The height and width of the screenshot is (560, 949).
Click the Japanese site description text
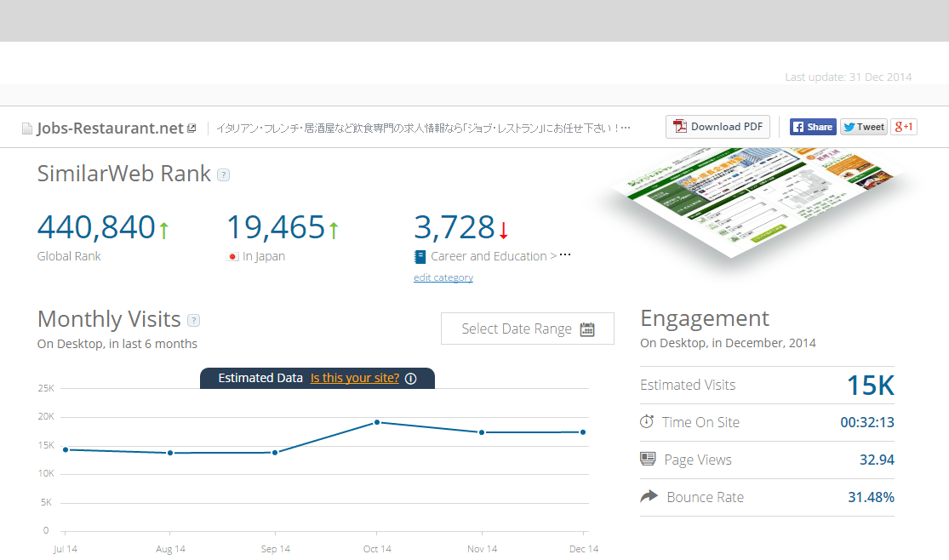(424, 129)
